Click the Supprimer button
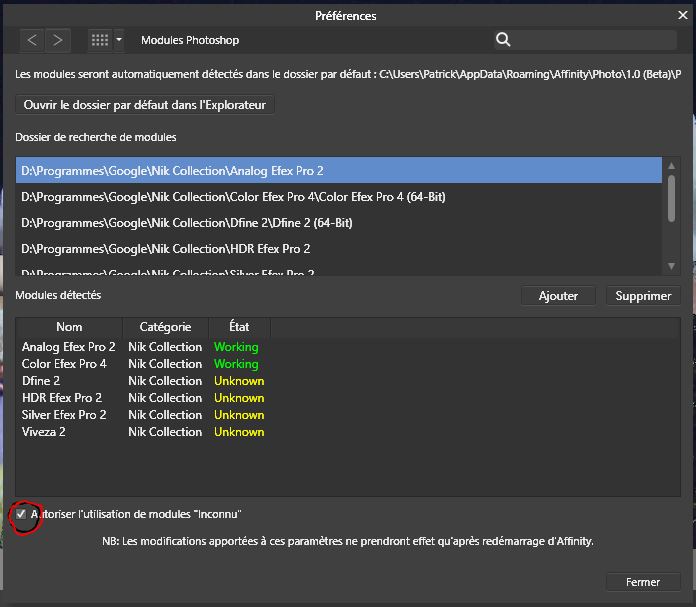The height and width of the screenshot is (607, 696). tap(643, 296)
